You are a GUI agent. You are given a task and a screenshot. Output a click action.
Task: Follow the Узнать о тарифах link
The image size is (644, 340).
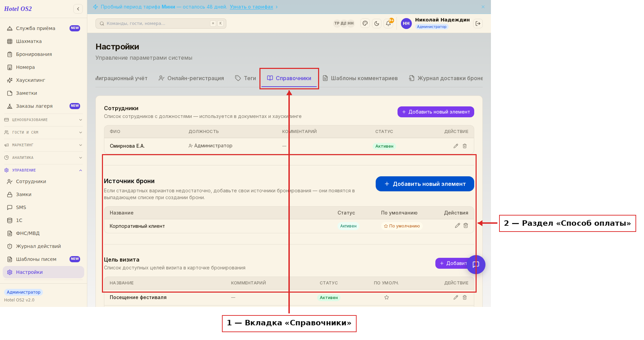251,7
